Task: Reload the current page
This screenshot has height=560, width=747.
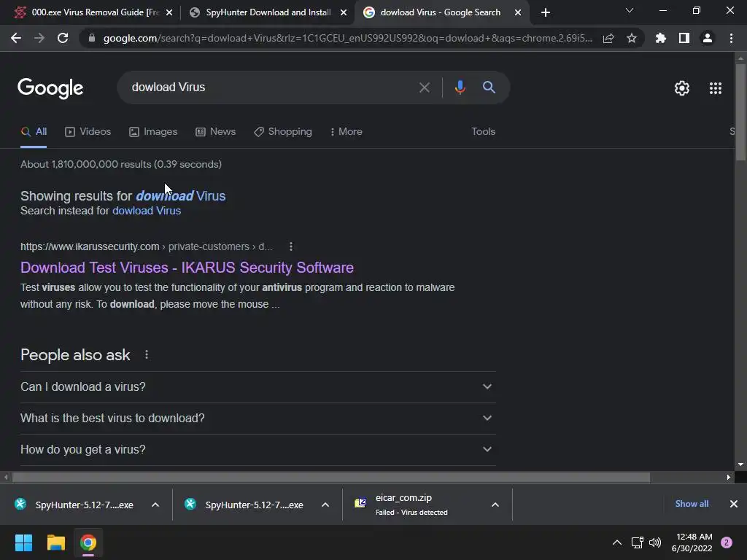Action: coord(63,38)
